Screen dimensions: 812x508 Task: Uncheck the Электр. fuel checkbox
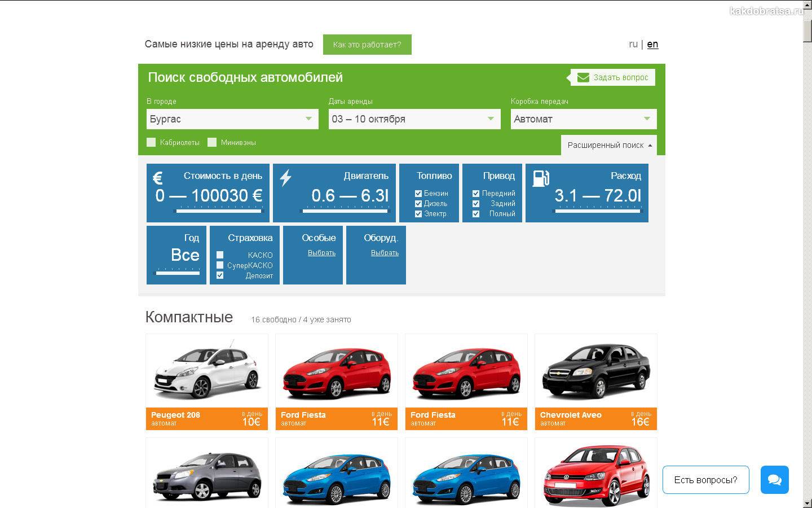click(x=418, y=214)
